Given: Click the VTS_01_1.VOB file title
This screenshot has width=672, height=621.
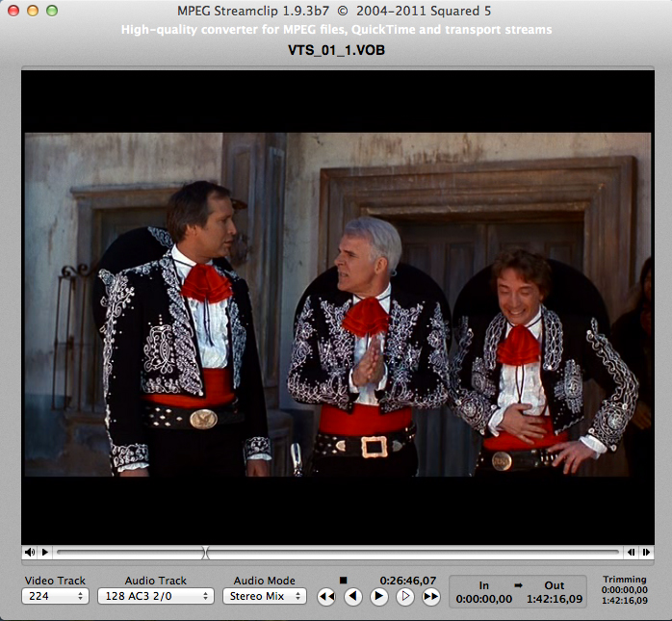Looking at the screenshot, I should click(x=336, y=50).
